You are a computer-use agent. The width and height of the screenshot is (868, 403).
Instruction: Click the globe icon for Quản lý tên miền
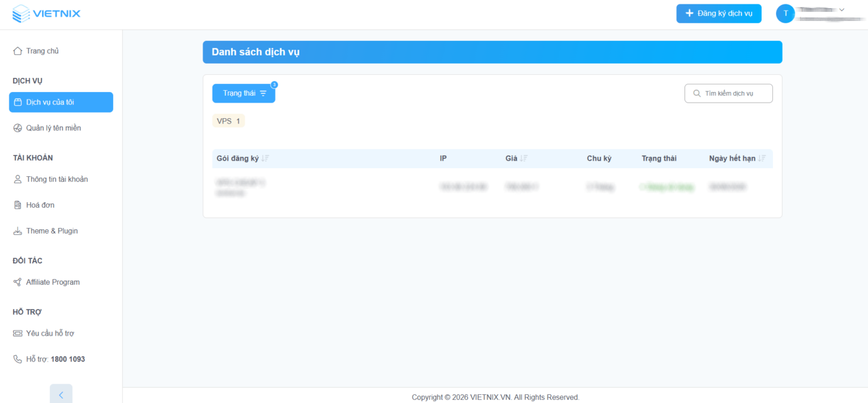(18, 128)
